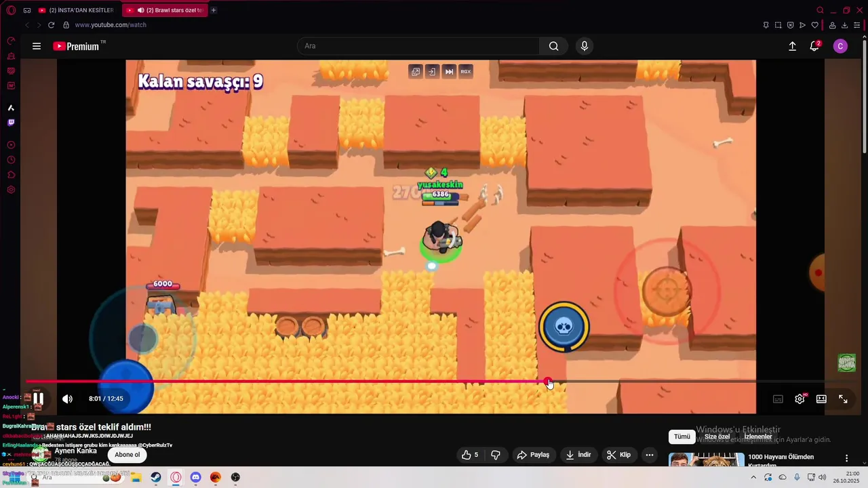Screen dimensions: 868x488
Task: Open a new browser tab
Action: pos(214,10)
